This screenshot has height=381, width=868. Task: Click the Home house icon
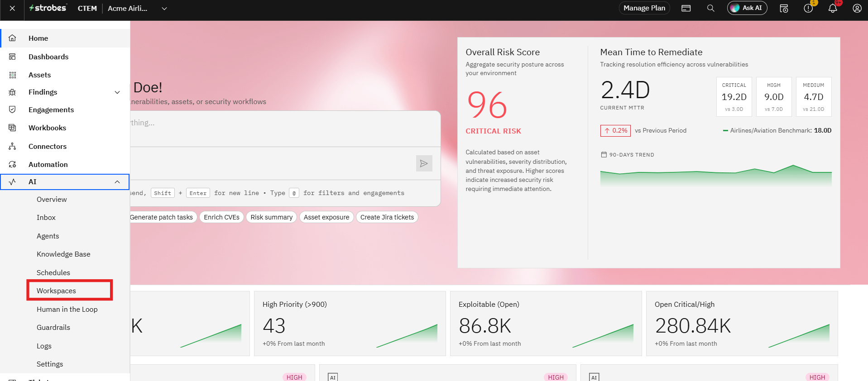pyautogui.click(x=12, y=38)
